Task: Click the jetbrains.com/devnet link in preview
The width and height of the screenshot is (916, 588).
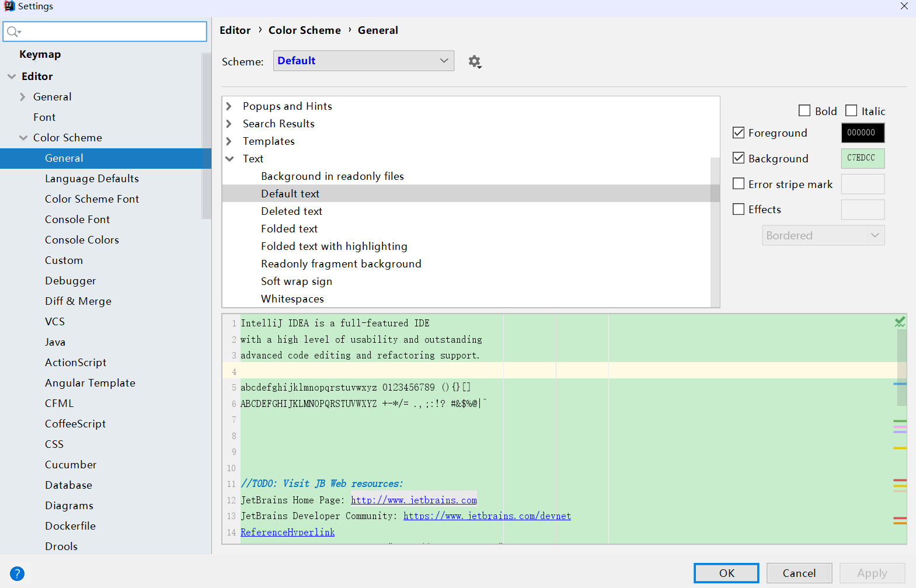Action: (x=487, y=516)
